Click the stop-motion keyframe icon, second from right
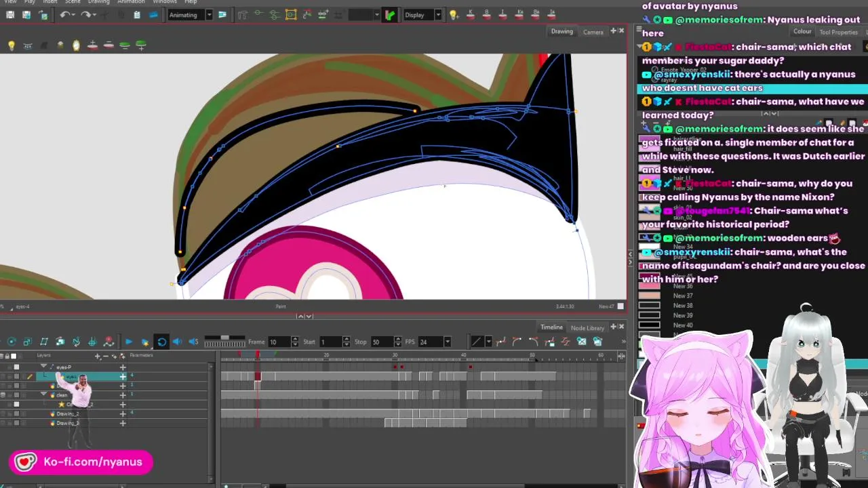 pos(582,342)
